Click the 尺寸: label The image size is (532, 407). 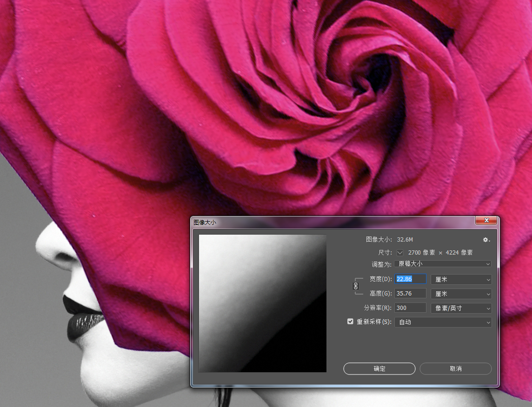coord(385,252)
